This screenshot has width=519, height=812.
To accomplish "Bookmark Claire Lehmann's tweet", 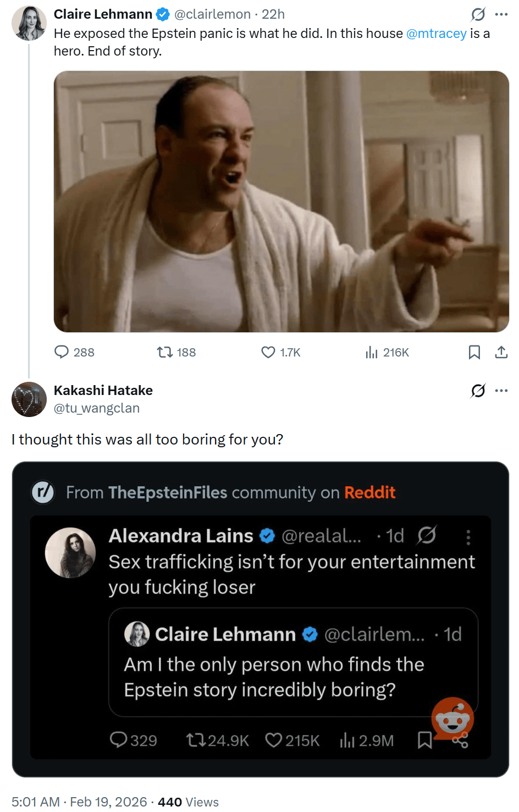I will click(474, 352).
